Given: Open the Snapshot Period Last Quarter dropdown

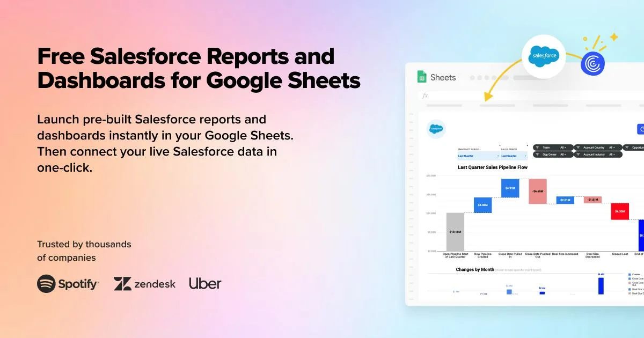Looking at the screenshot, I should tap(479, 156).
